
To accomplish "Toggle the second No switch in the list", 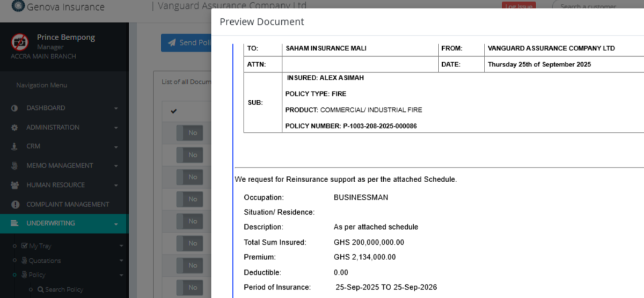I will coord(189,155).
